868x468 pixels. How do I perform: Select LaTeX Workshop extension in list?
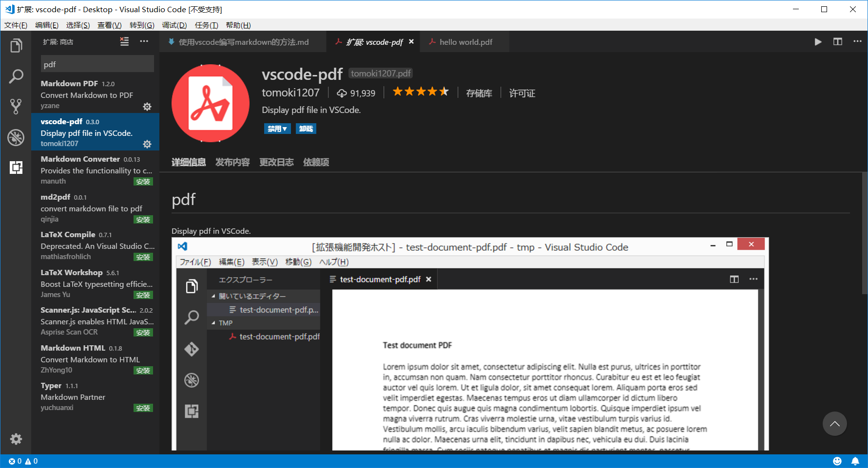click(x=96, y=283)
